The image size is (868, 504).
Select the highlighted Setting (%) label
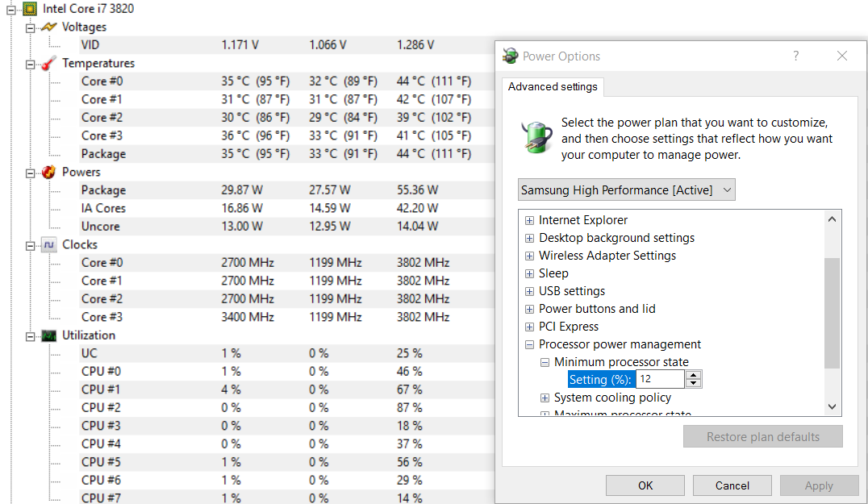[x=600, y=380]
